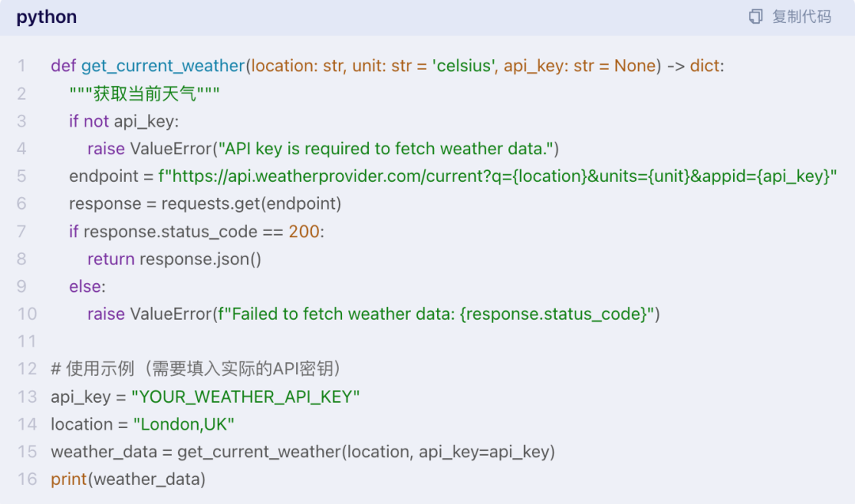This screenshot has width=855, height=504.
Task: Click the "London,UK" string value
Action: [184, 424]
